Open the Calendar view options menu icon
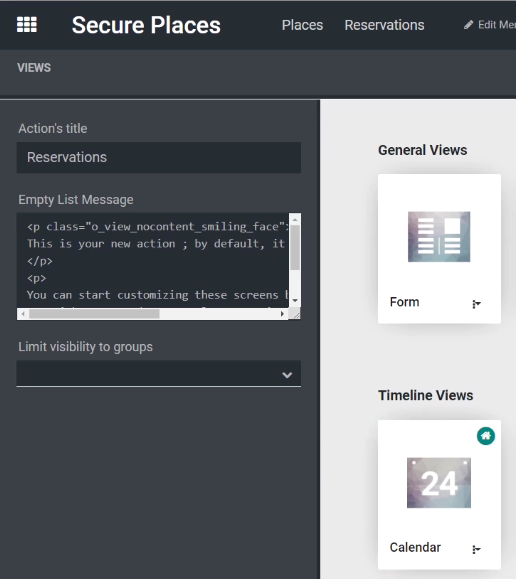The height and width of the screenshot is (579, 516). click(x=476, y=549)
